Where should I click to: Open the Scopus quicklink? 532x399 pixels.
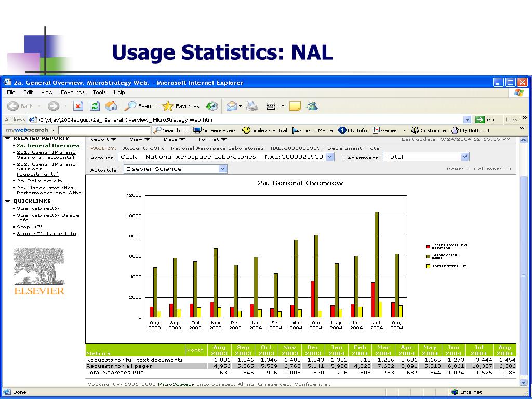point(29,227)
